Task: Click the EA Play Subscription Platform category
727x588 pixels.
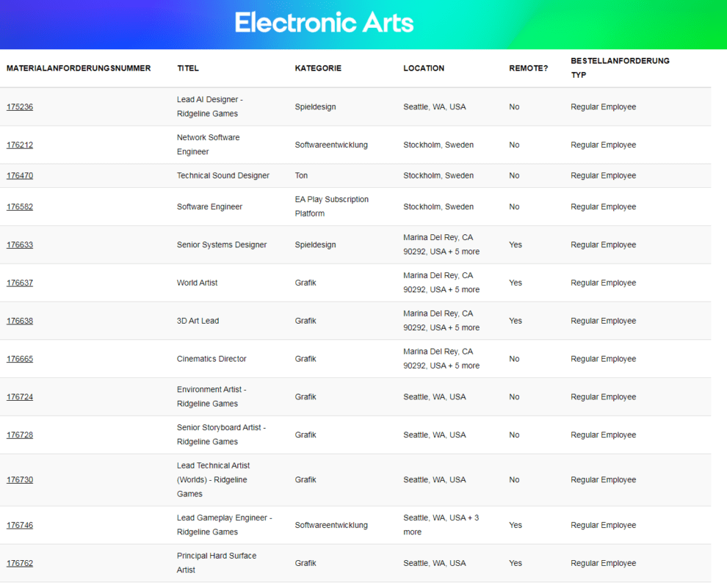Action: pyautogui.click(x=332, y=207)
